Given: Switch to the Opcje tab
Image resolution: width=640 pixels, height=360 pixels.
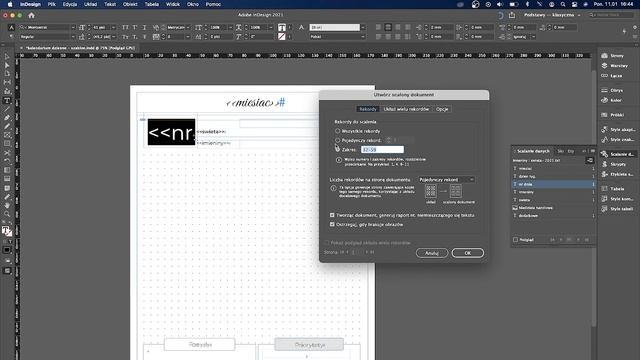Looking at the screenshot, I should pyautogui.click(x=442, y=109).
